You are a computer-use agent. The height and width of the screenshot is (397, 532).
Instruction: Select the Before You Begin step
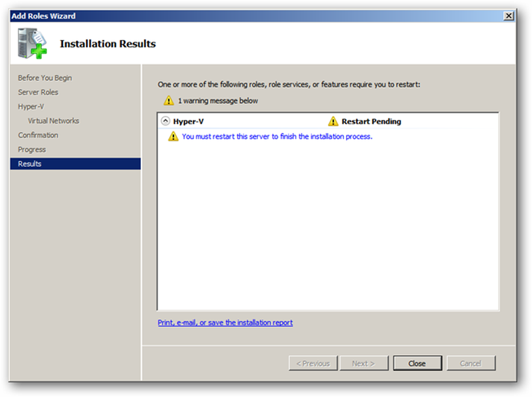tap(45, 78)
